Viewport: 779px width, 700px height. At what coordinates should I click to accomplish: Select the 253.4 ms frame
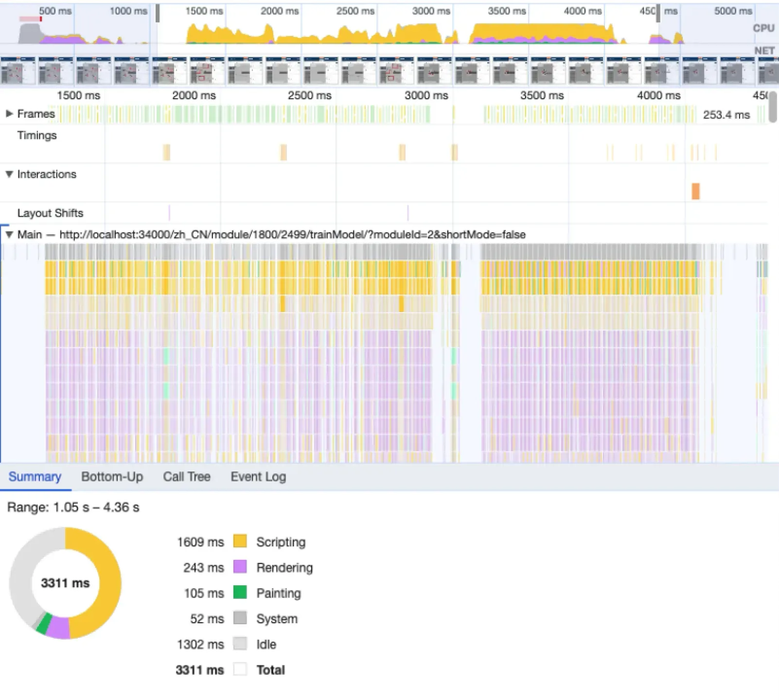pos(726,115)
